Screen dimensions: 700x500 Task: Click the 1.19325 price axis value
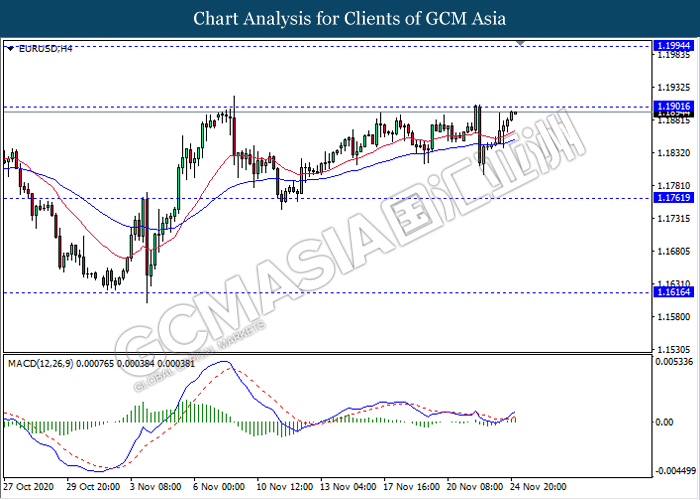point(674,88)
